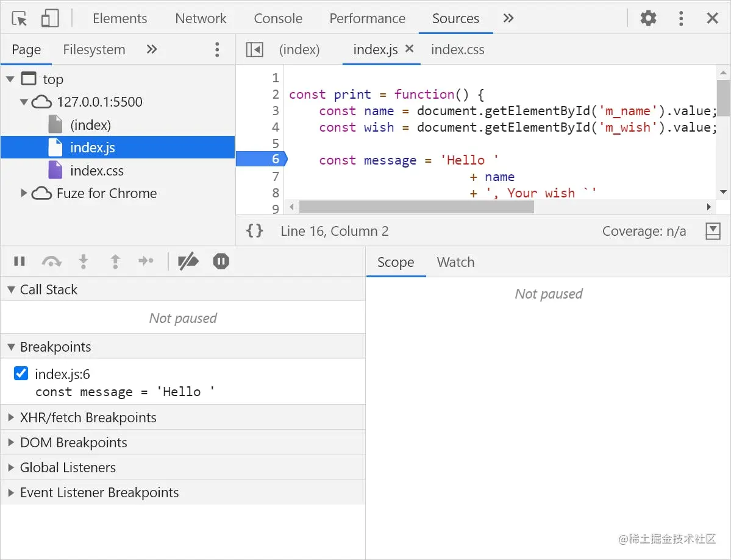Click the code editor vertical scrollbar thumb
This screenshot has width=731, height=560.
(723, 98)
